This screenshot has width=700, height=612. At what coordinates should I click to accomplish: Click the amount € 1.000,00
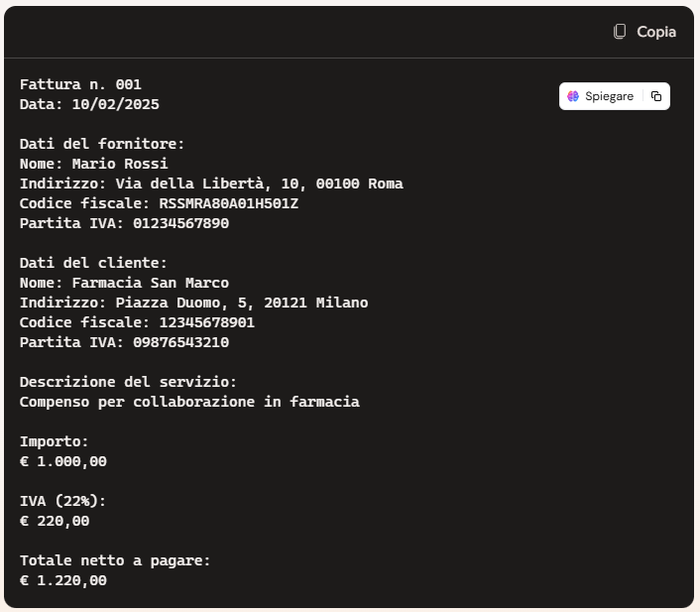click(63, 461)
